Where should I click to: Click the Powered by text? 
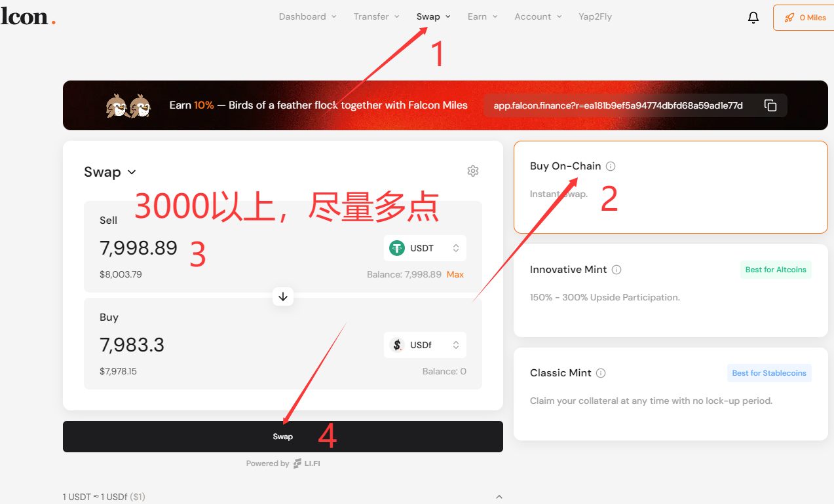pyautogui.click(x=268, y=463)
